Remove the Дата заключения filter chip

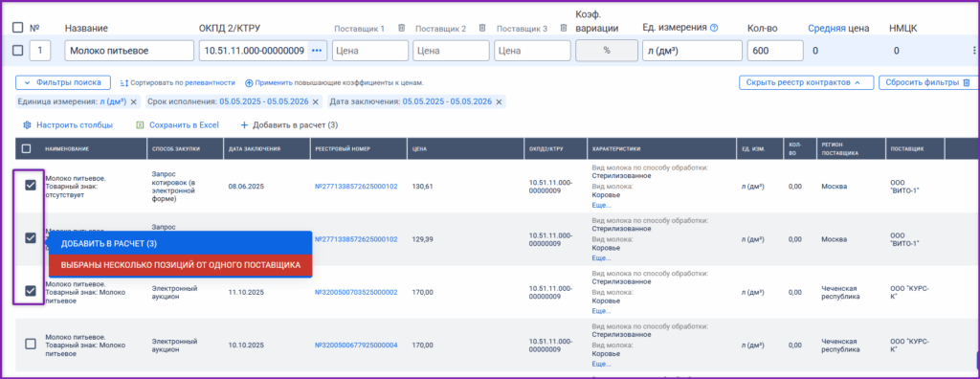point(499,101)
